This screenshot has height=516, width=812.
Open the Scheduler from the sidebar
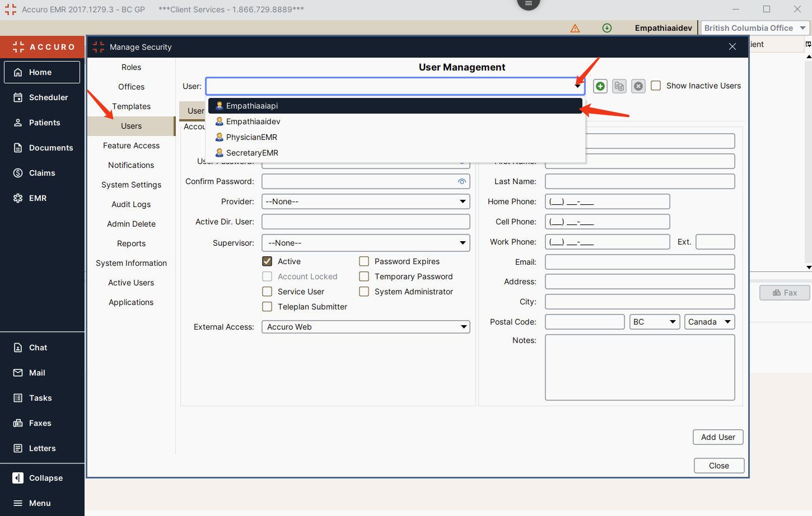point(42,97)
